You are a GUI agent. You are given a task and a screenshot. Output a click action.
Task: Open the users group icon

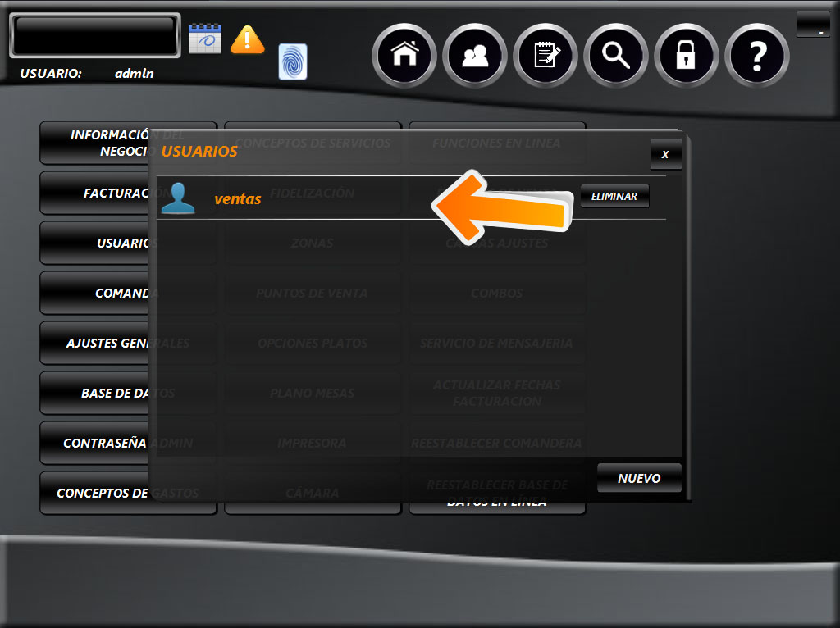coord(474,56)
